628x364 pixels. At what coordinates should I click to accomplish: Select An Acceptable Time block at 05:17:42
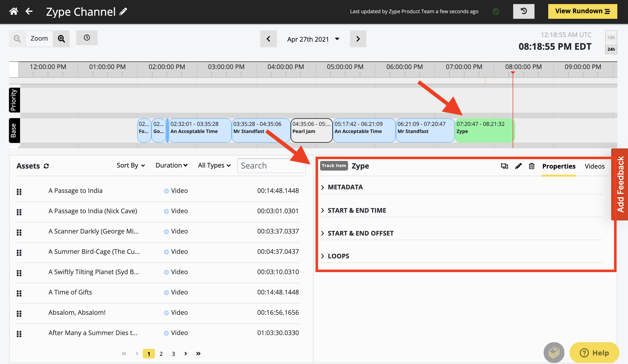point(364,130)
